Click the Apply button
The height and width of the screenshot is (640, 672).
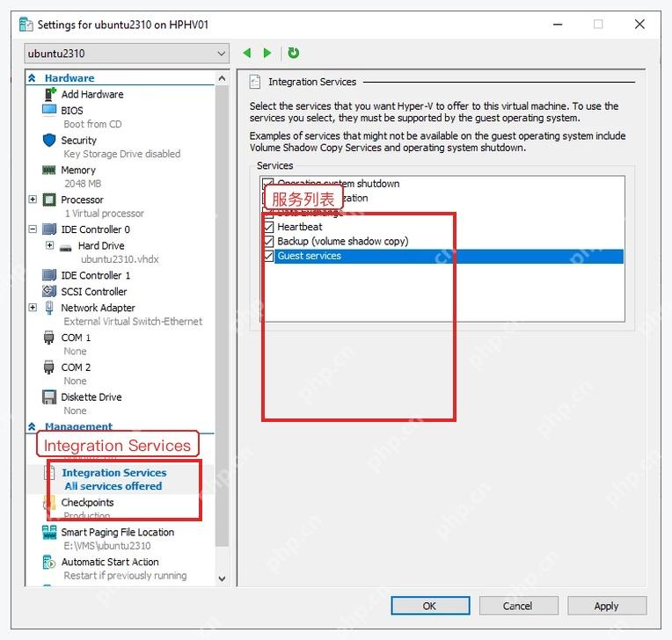point(606,606)
